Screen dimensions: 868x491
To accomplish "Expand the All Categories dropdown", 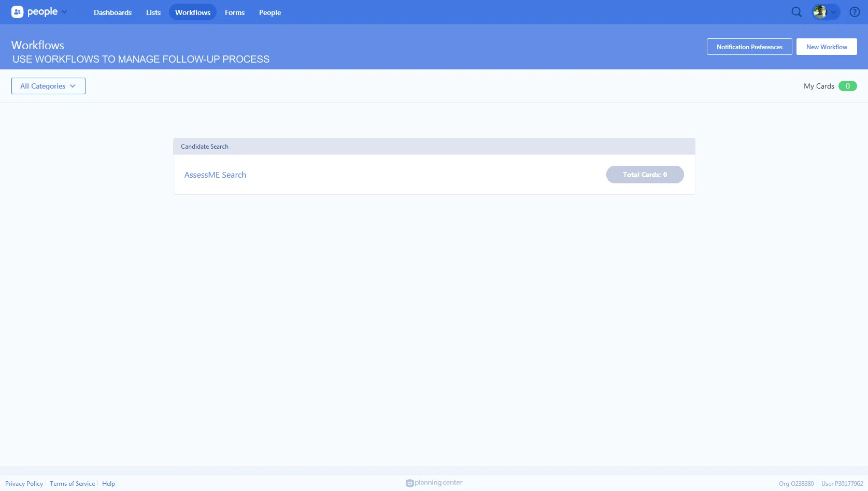I will click(48, 86).
